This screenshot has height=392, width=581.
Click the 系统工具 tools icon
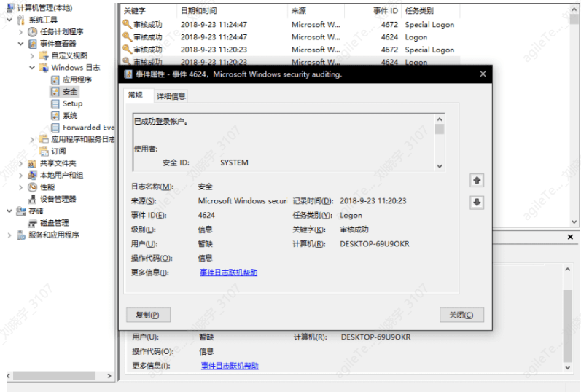coord(21,20)
